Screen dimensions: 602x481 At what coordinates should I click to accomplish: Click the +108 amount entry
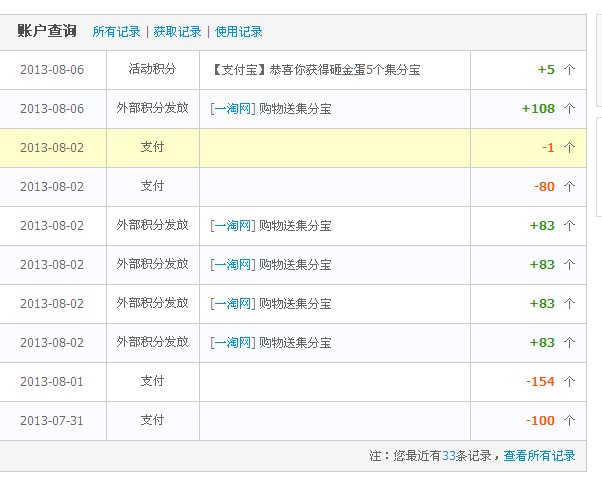[538, 109]
